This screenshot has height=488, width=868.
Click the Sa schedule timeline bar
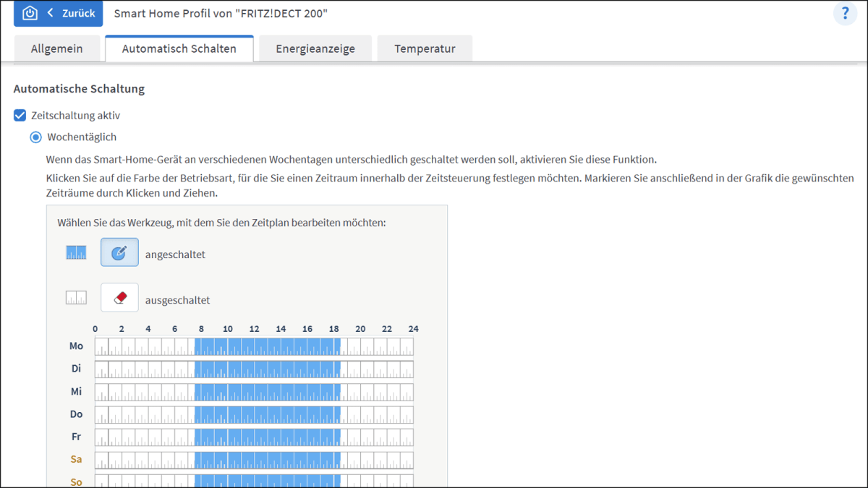click(x=254, y=460)
